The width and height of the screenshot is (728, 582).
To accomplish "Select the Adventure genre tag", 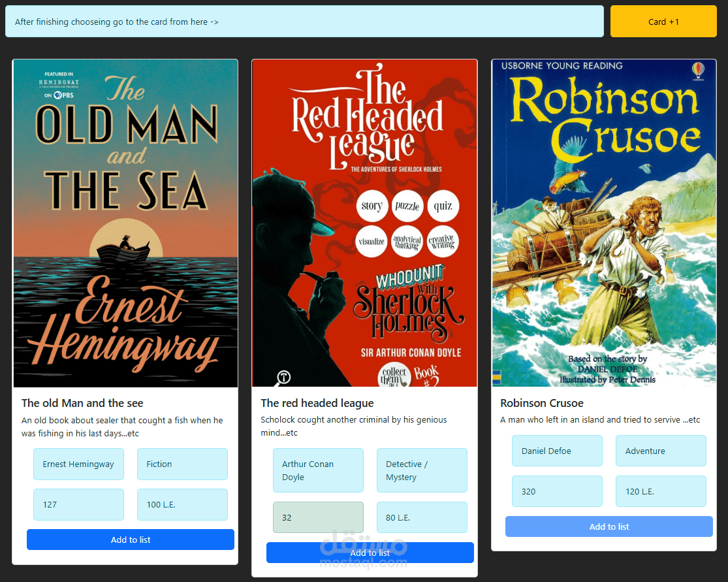I will 661,451.
